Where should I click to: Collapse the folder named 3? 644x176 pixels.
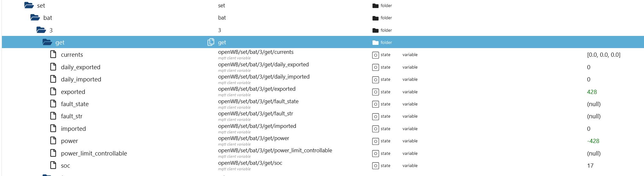[x=41, y=30]
